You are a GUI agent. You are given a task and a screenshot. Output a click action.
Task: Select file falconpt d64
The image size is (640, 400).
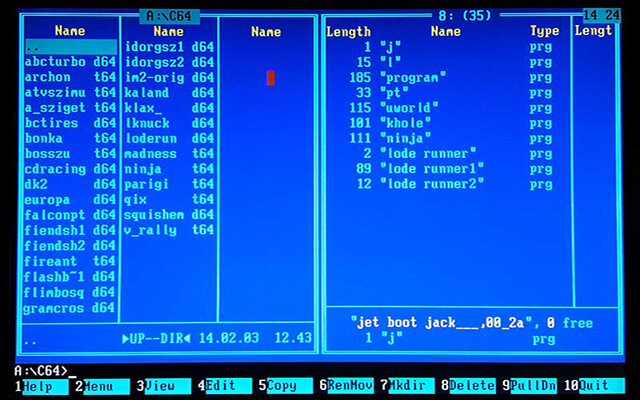[70, 215]
